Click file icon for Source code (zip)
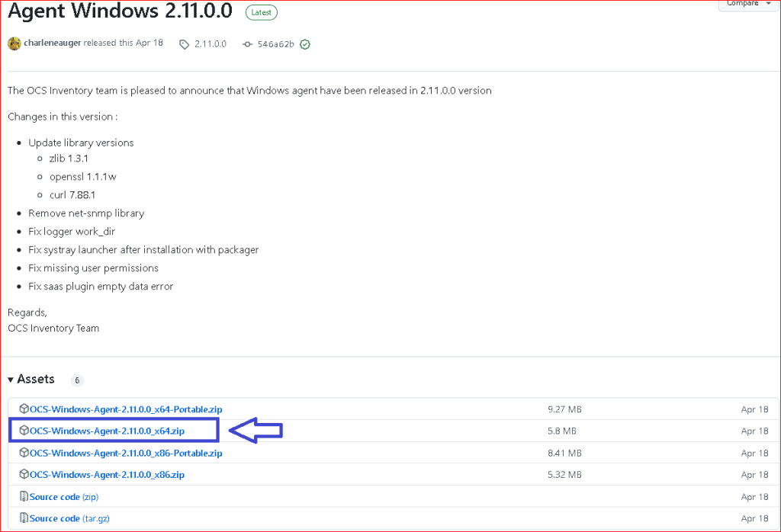Image resolution: width=781 pixels, height=532 pixels. coord(24,496)
